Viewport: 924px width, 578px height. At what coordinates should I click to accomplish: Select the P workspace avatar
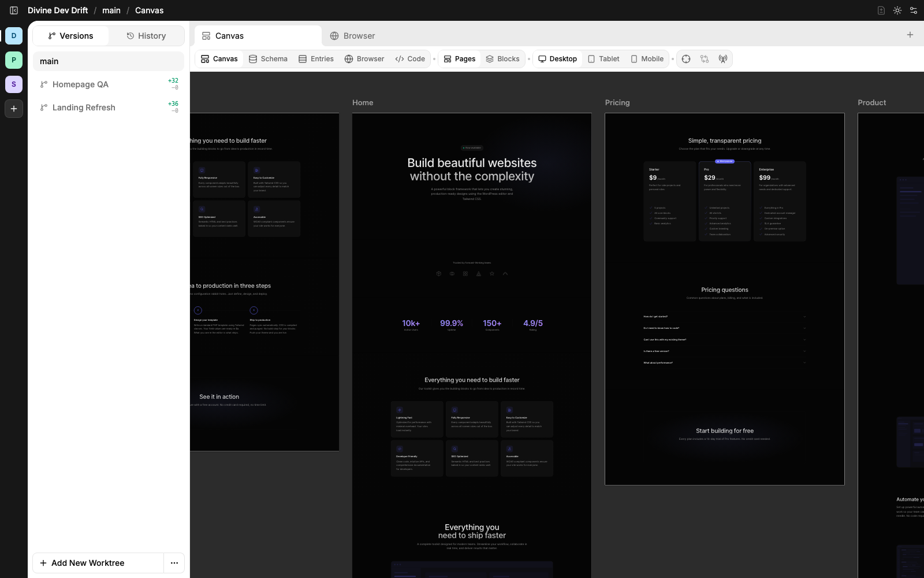[14, 60]
